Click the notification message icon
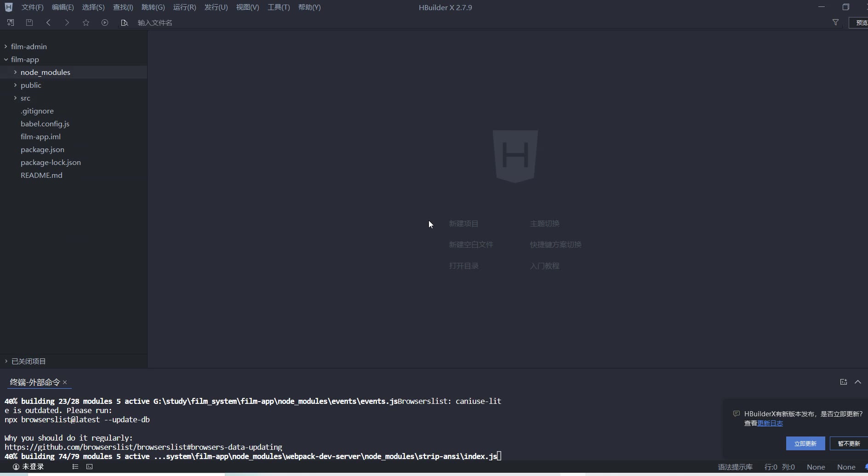The image size is (868, 476). click(x=736, y=414)
